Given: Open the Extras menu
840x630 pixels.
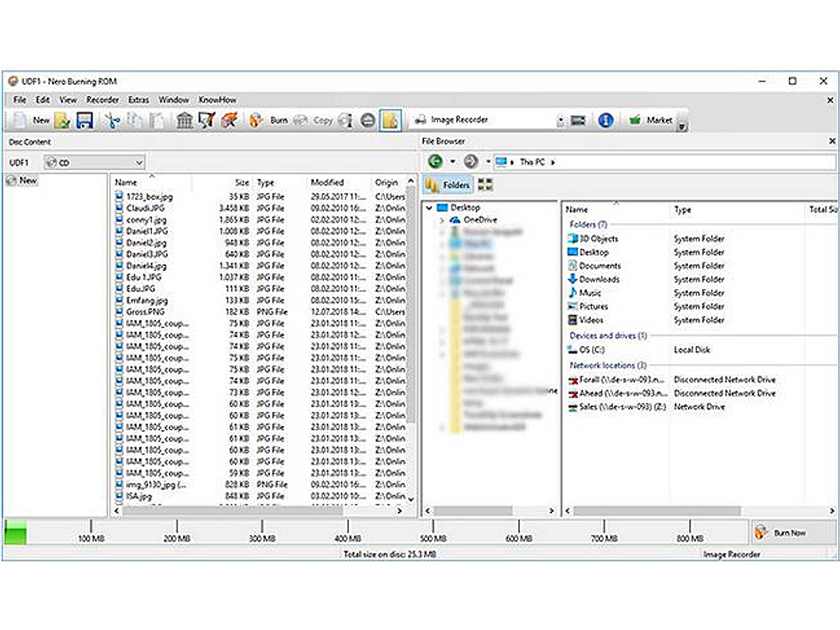Looking at the screenshot, I should pyautogui.click(x=138, y=100).
